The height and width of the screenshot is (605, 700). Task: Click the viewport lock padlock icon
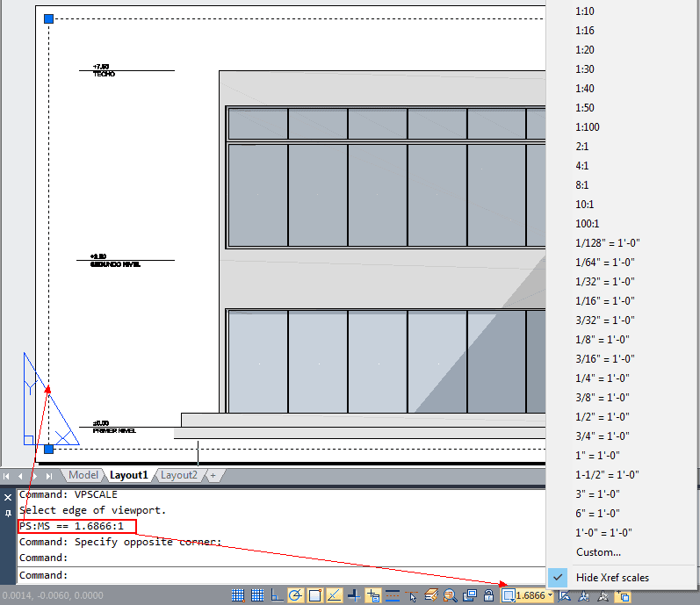coord(489,595)
